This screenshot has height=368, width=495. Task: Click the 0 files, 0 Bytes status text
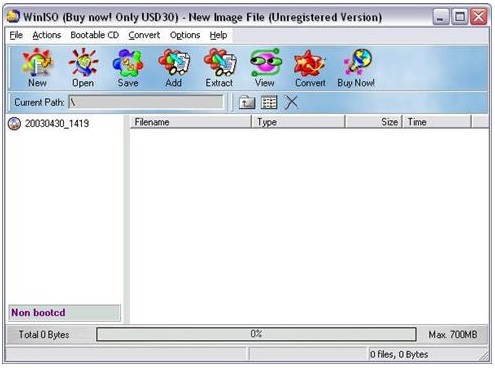[x=399, y=354]
